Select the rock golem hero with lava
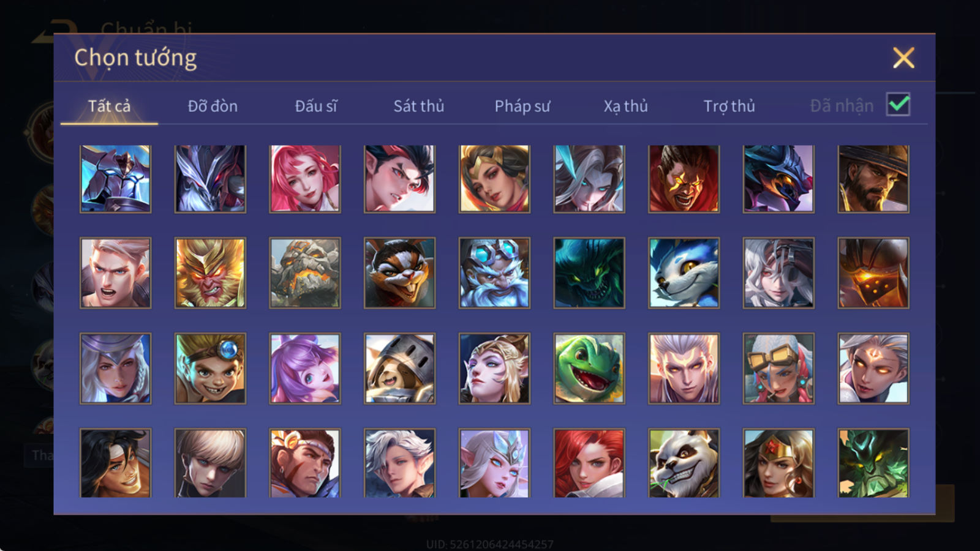The width and height of the screenshot is (980, 551). point(305,273)
